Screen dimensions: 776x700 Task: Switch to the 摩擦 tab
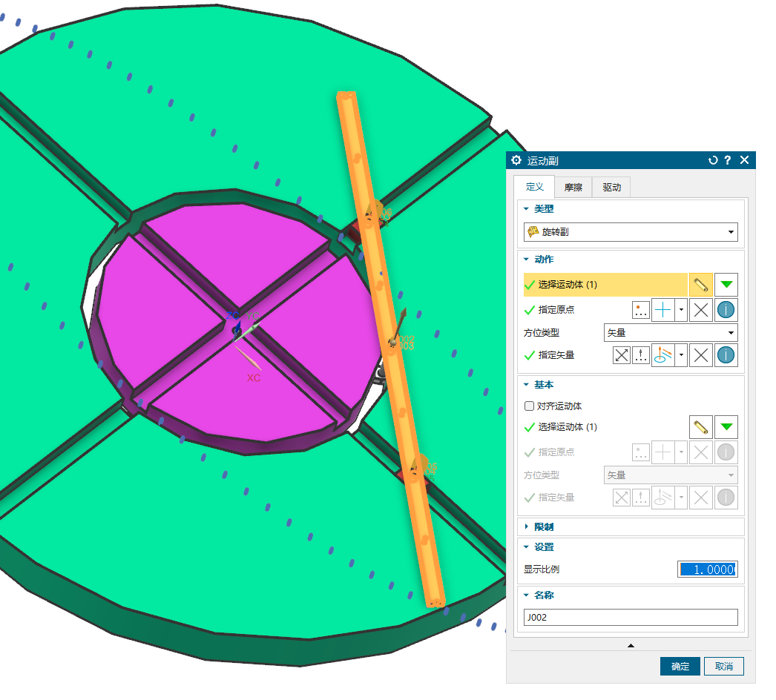pyautogui.click(x=573, y=188)
